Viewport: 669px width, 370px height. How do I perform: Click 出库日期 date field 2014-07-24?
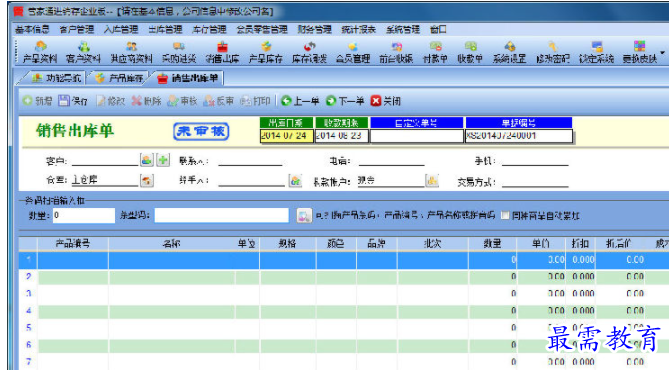coord(286,136)
